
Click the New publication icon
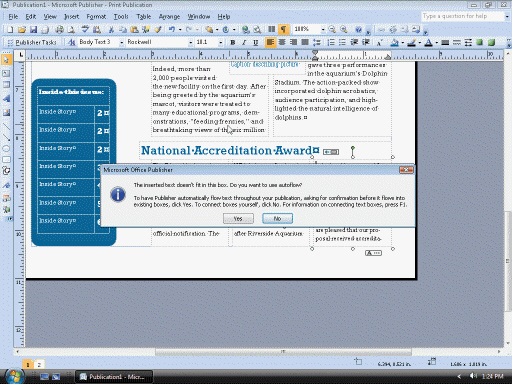pyautogui.click(x=10, y=30)
